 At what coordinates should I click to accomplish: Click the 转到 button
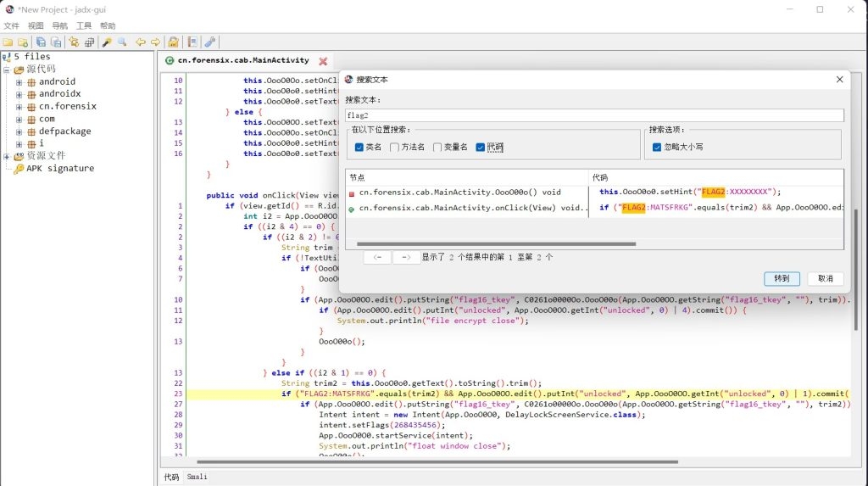782,278
